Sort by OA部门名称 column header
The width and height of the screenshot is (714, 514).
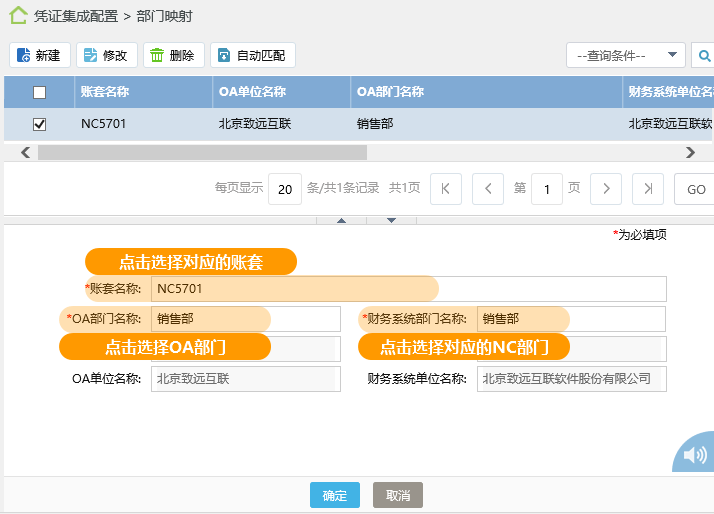click(390, 92)
